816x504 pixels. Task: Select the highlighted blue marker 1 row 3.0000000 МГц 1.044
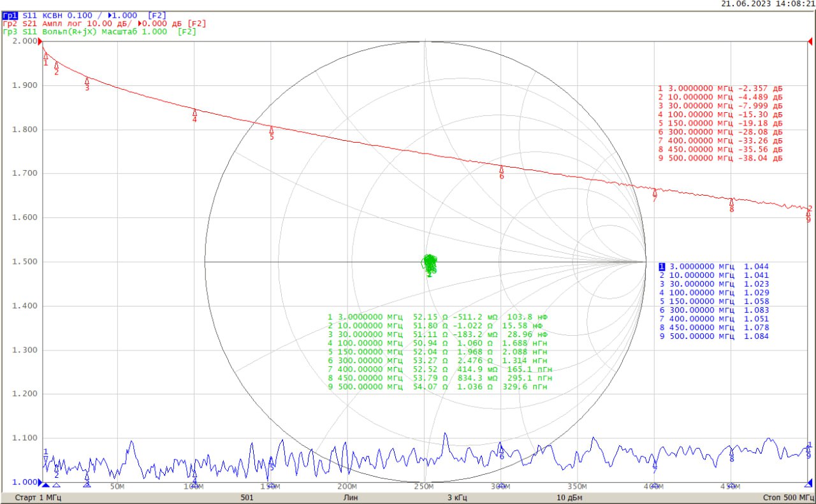714,267
